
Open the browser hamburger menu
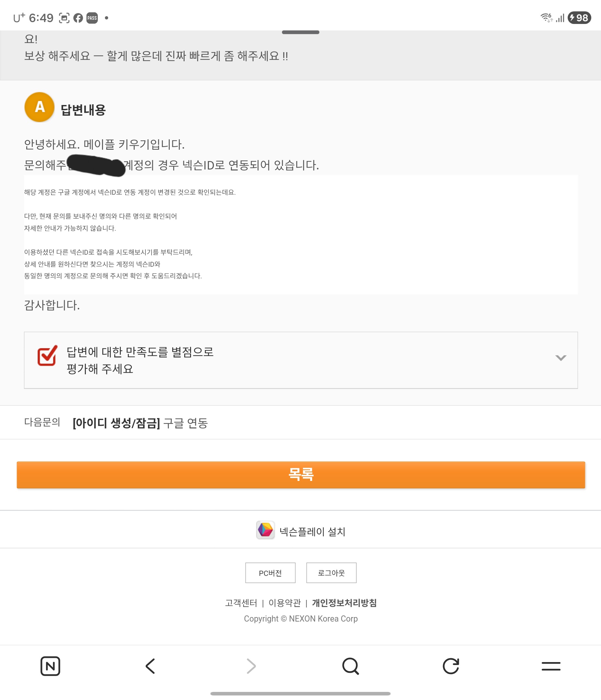551,666
